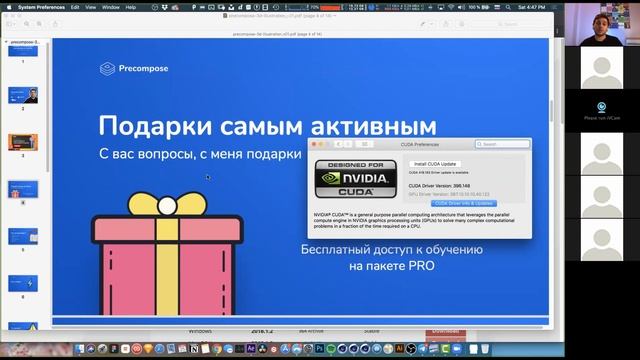Select page 2 thumbnail in Preview sidebar
Image resolution: width=640 pixels, height=360 pixels.
[23, 95]
